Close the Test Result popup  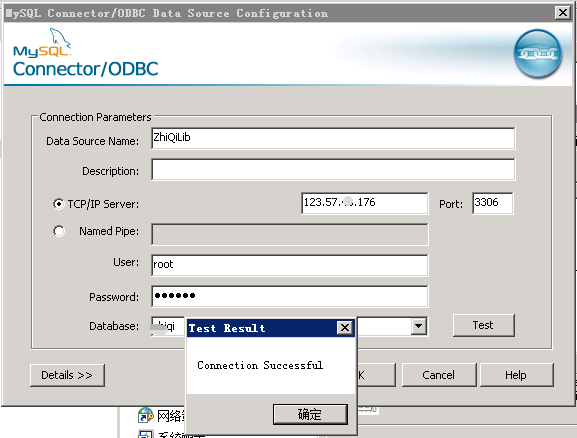(x=345, y=328)
